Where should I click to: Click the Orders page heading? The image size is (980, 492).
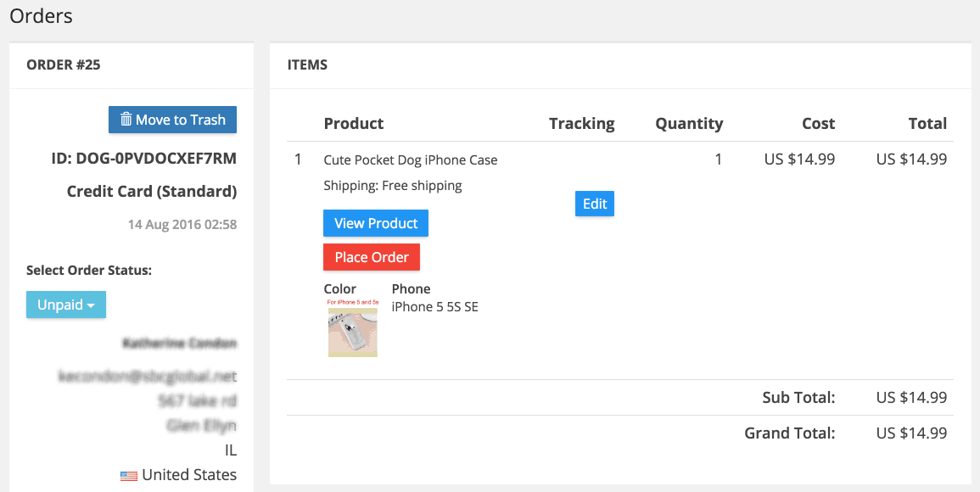tap(42, 15)
